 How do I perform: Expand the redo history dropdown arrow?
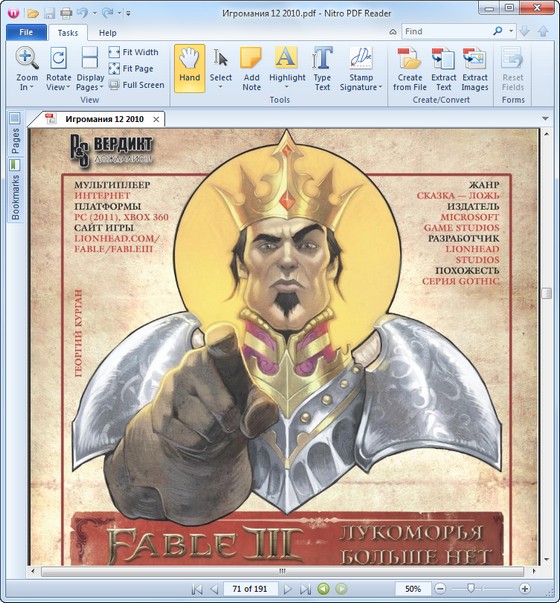[120, 13]
